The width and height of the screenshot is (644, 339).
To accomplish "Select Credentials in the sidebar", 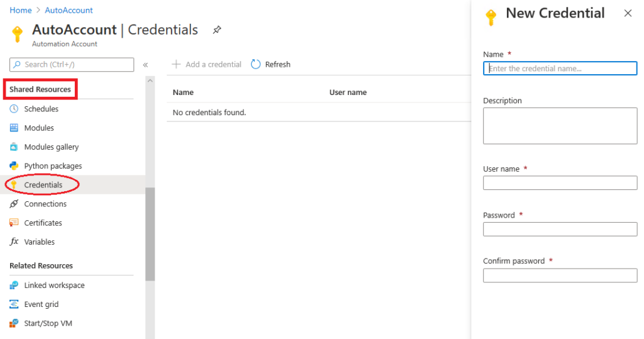I will point(43,185).
